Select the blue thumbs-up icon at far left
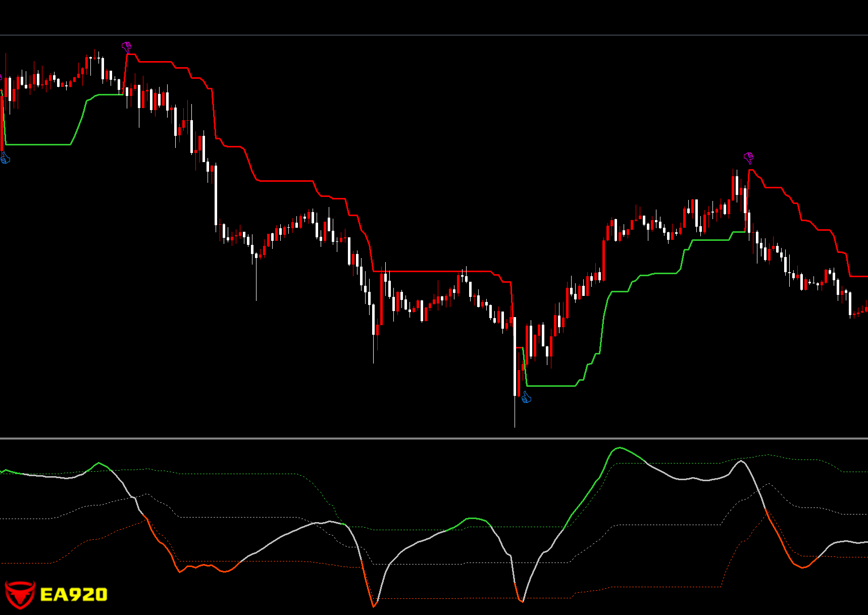 pos(6,159)
